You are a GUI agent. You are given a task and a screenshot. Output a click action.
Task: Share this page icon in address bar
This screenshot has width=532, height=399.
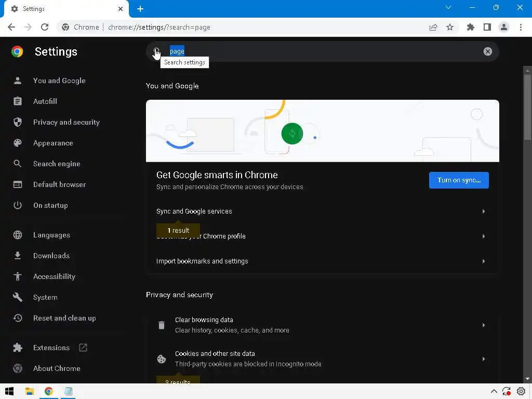[433, 27]
